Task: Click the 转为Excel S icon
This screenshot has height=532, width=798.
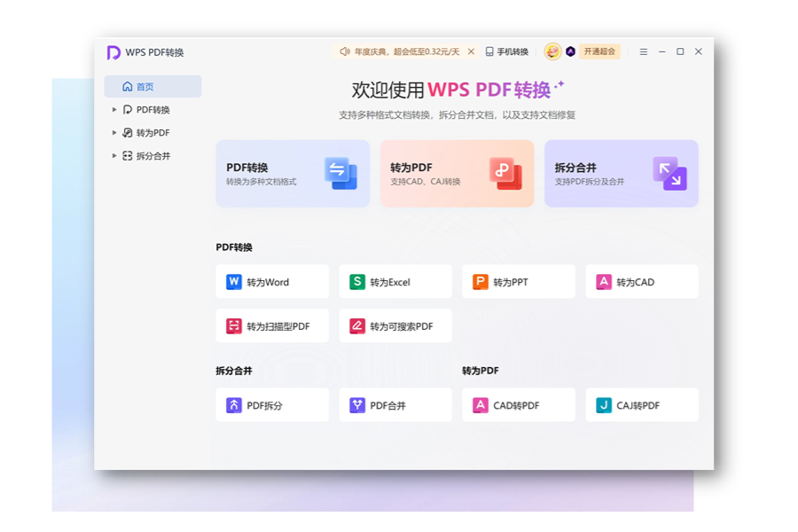Action: click(x=357, y=282)
